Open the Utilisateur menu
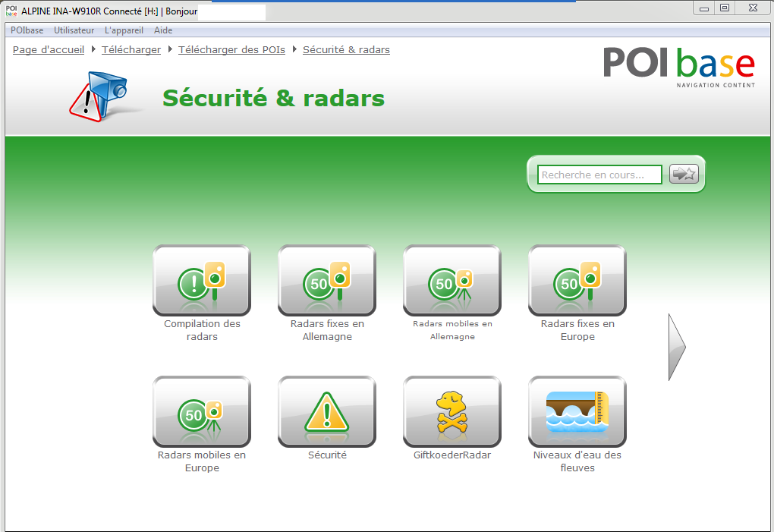Viewport: 774px width, 532px height. click(74, 30)
